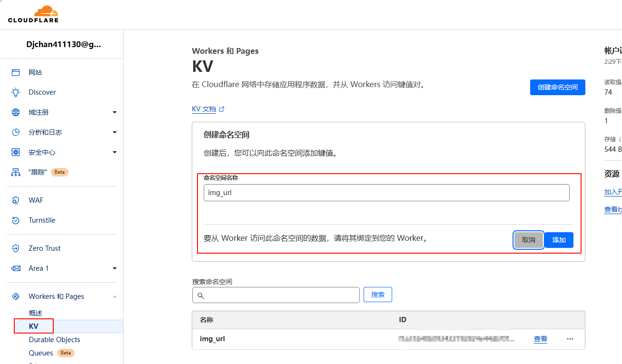Click the external link icon beside KV 文档

coord(221,109)
